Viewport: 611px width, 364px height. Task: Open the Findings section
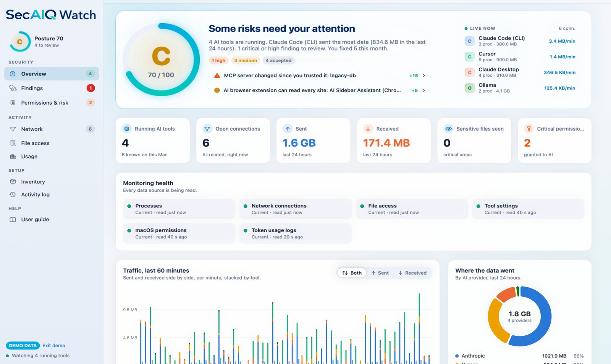pos(52,88)
